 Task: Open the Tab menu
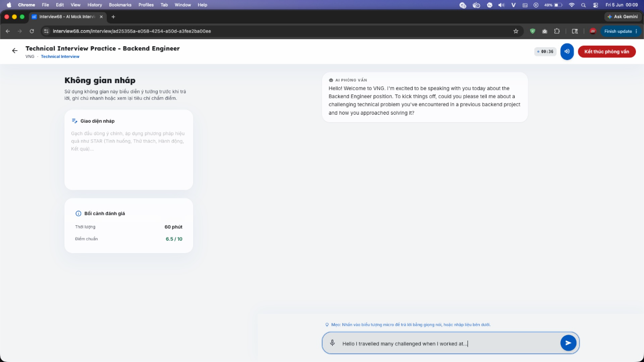click(164, 5)
